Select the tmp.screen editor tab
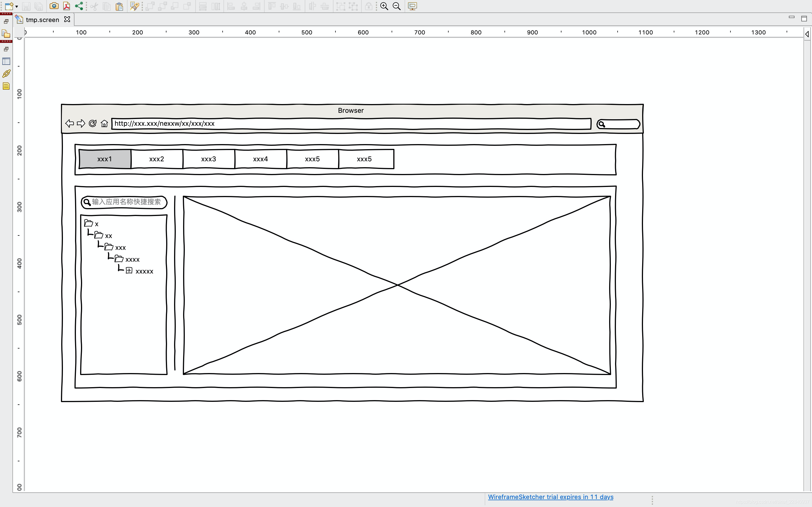 (42, 20)
